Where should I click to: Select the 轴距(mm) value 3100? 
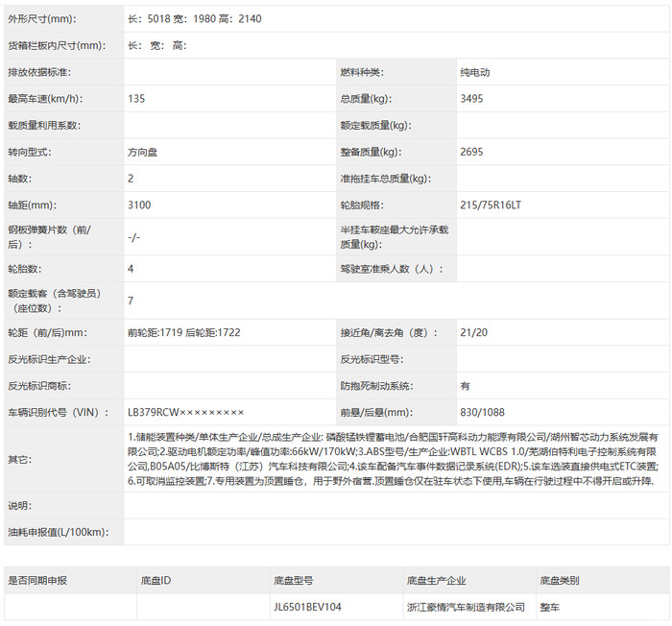click(139, 205)
